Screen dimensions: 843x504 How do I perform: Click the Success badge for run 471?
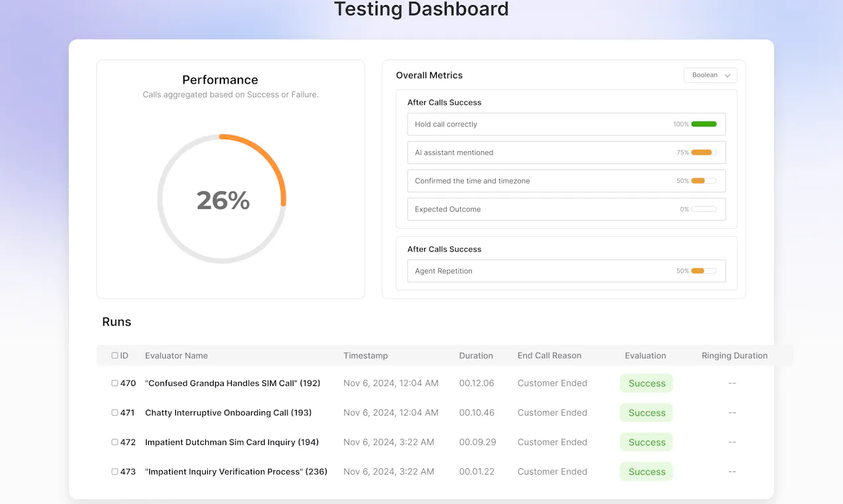pyautogui.click(x=647, y=412)
